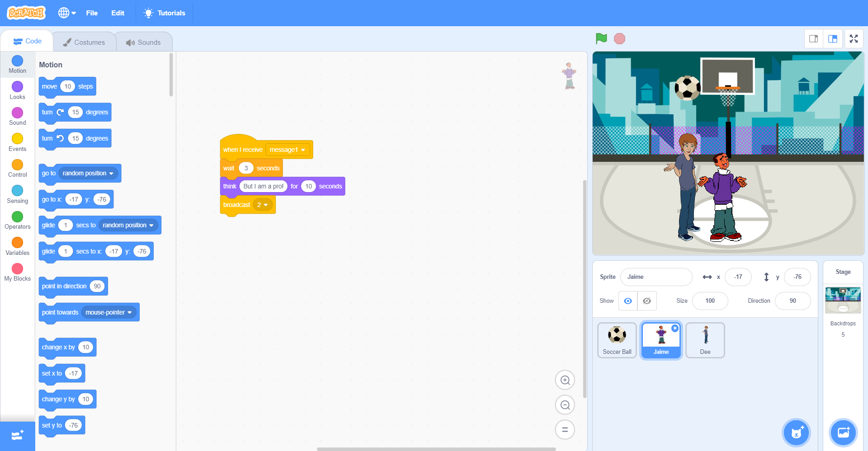Select the Stage backdrop thumbnail
Viewport: 868px width, 451px height.
click(843, 300)
